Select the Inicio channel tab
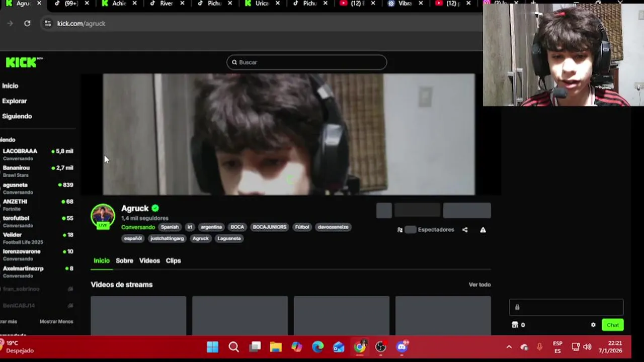This screenshot has width=644, height=362. coord(101,260)
